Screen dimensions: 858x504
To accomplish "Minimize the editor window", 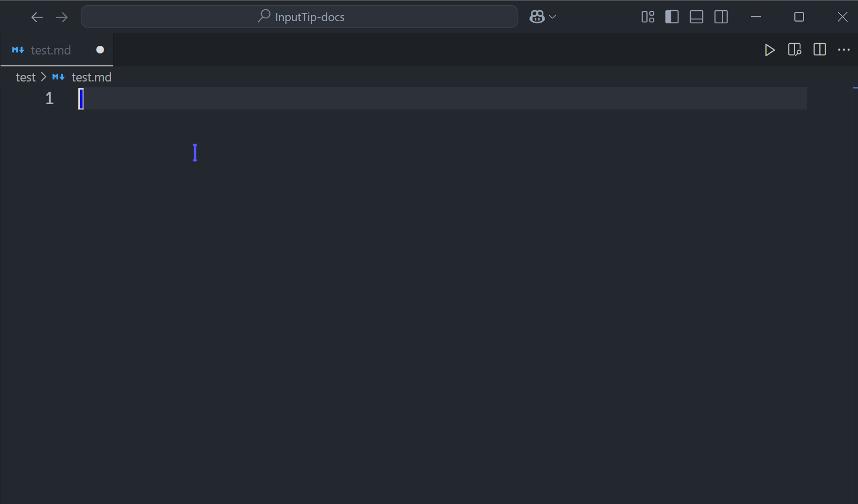I will click(756, 17).
